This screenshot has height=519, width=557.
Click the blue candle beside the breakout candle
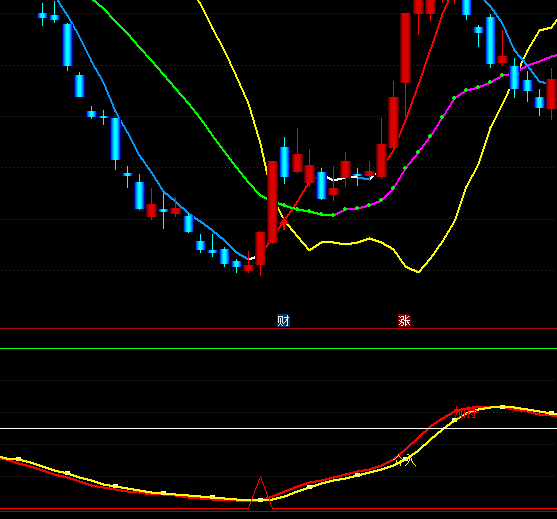(284, 162)
